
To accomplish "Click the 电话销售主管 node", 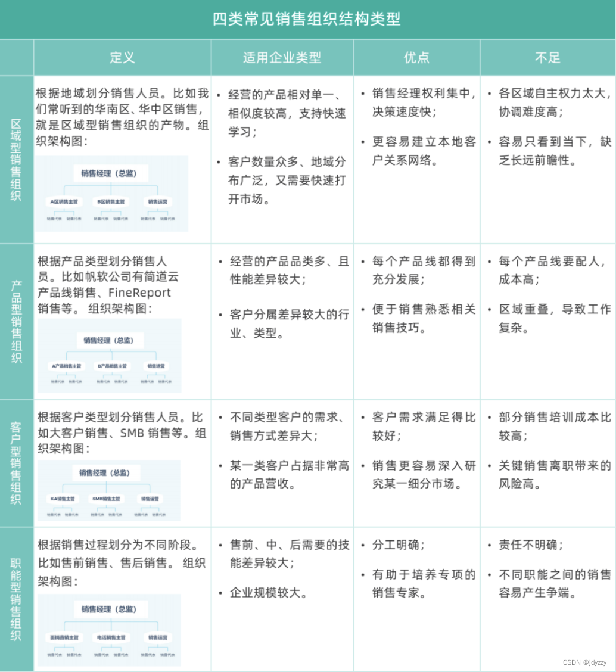I will pos(111,637).
